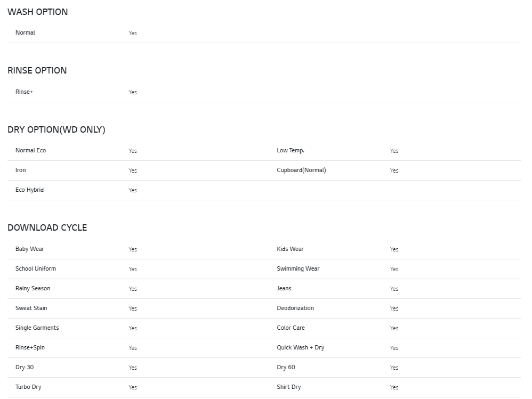Select the Swimming Wear label
Screen dimensions: 532x399
[298, 268]
